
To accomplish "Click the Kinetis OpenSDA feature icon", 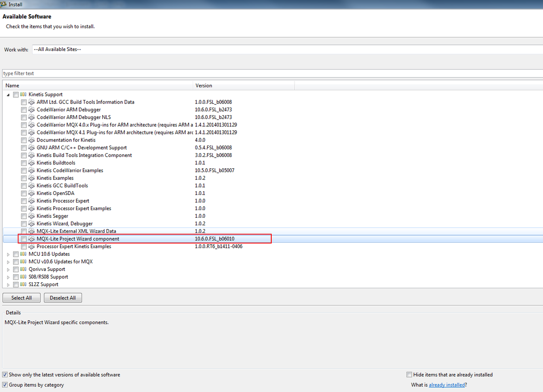I will [32, 193].
